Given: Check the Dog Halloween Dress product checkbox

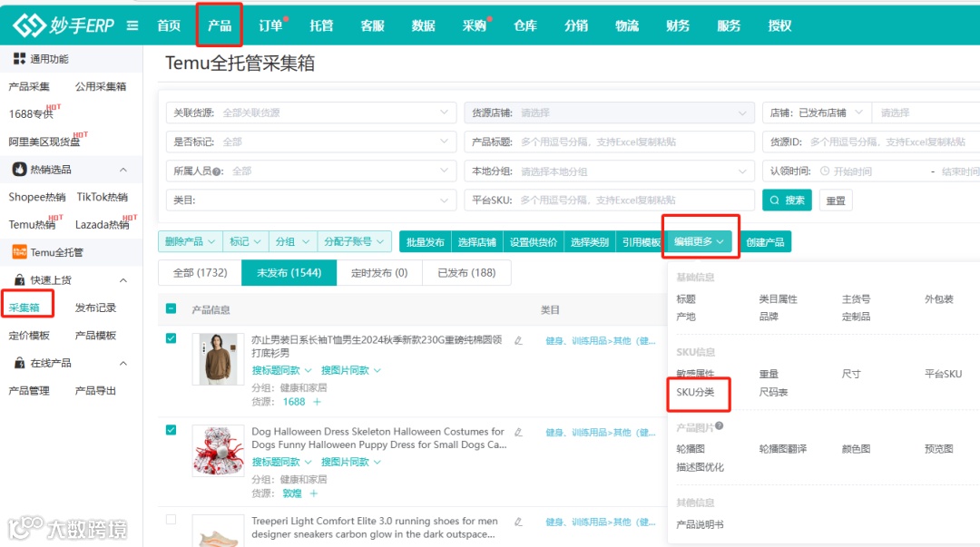Looking at the screenshot, I should (169, 427).
